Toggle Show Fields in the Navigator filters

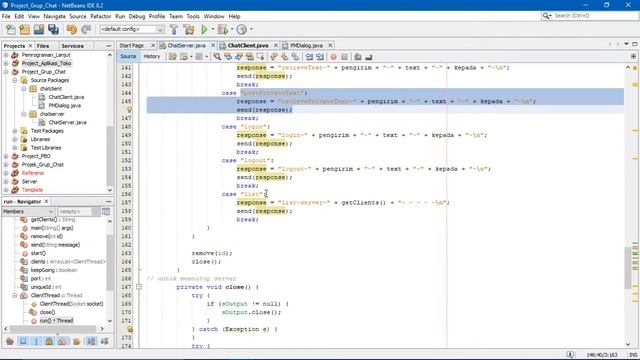pos(23,341)
